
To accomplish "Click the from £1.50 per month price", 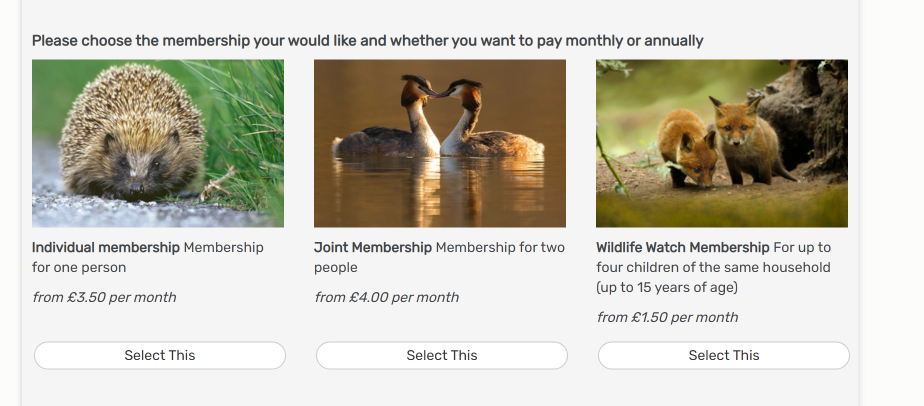I will 667,317.
